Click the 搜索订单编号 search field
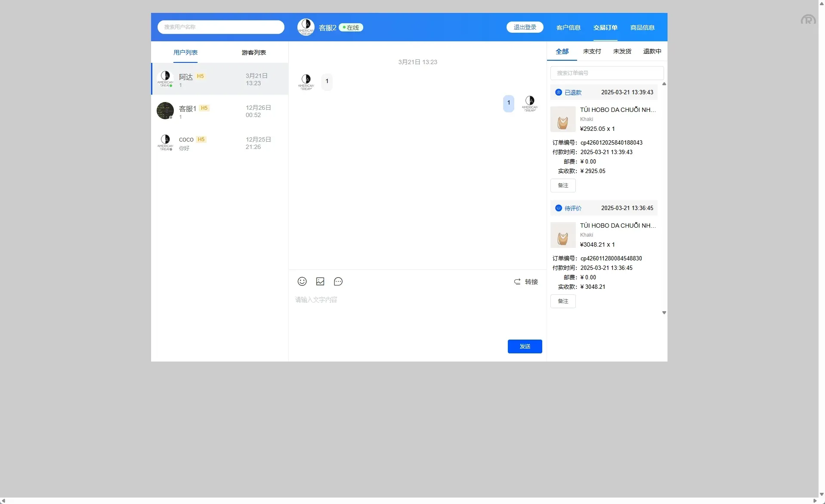Image resolution: width=825 pixels, height=504 pixels. (x=606, y=73)
